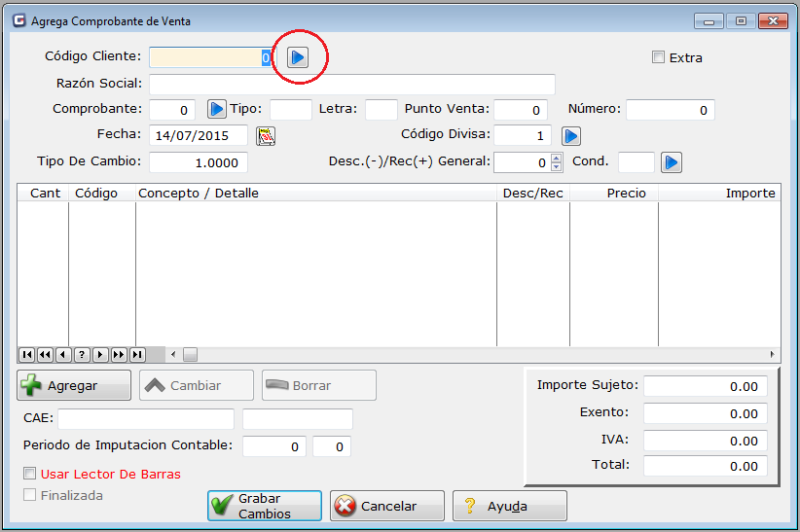The width and height of the screenshot is (800, 532).
Task: Focus the Razón Social text field
Action: 351,85
